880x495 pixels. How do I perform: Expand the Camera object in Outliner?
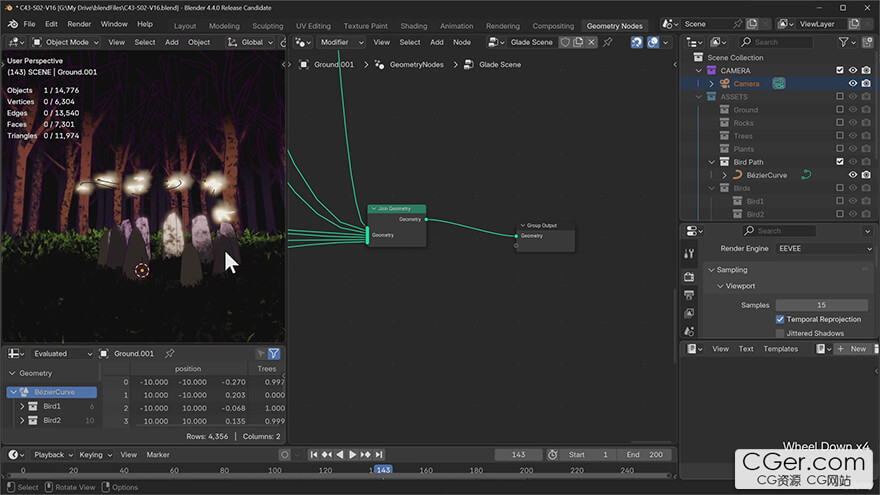point(712,84)
